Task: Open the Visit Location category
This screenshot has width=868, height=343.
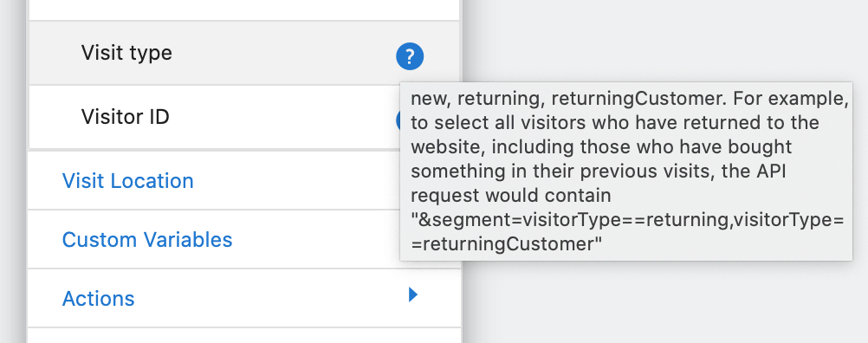Action: 128,181
